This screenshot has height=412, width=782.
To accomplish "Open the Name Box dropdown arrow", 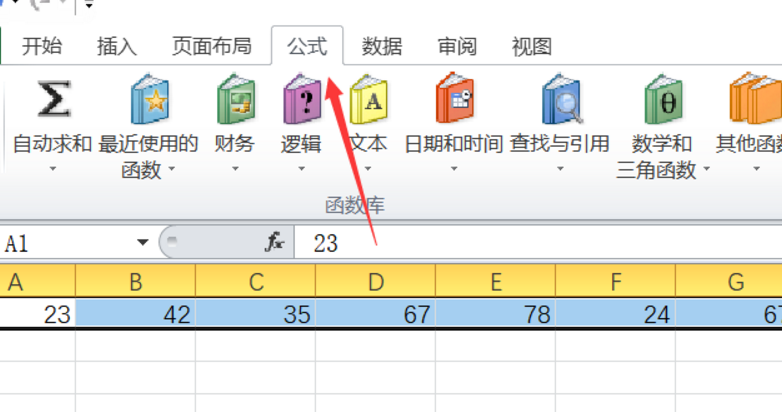I will click(x=143, y=243).
